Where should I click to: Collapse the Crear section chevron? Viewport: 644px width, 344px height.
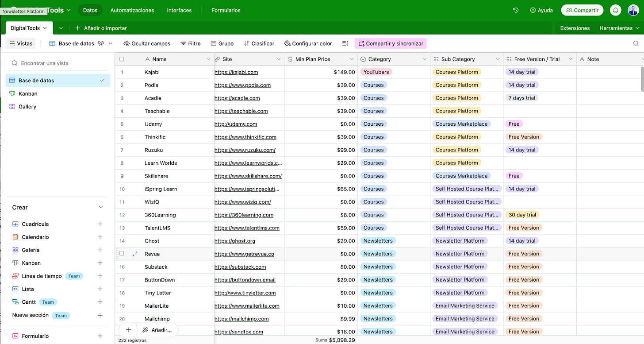(100, 207)
